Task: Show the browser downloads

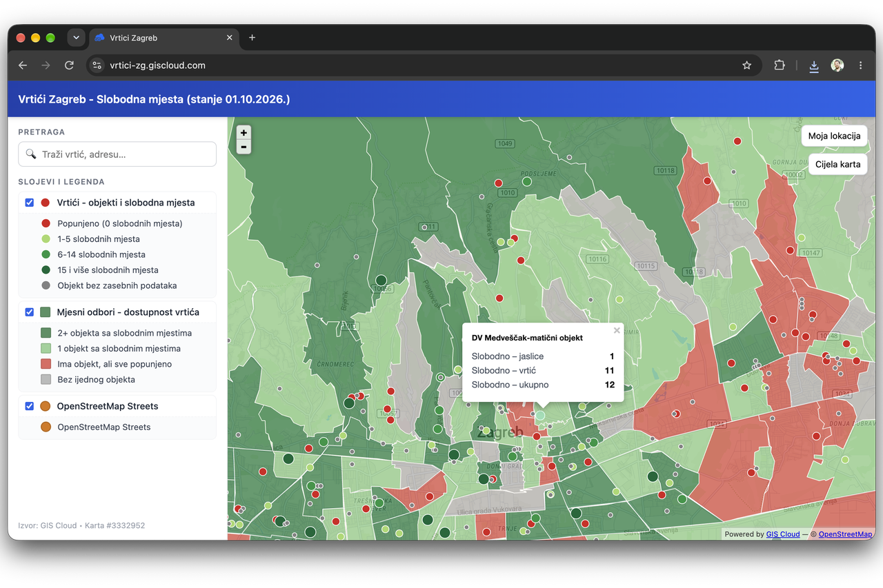Action: coord(814,65)
